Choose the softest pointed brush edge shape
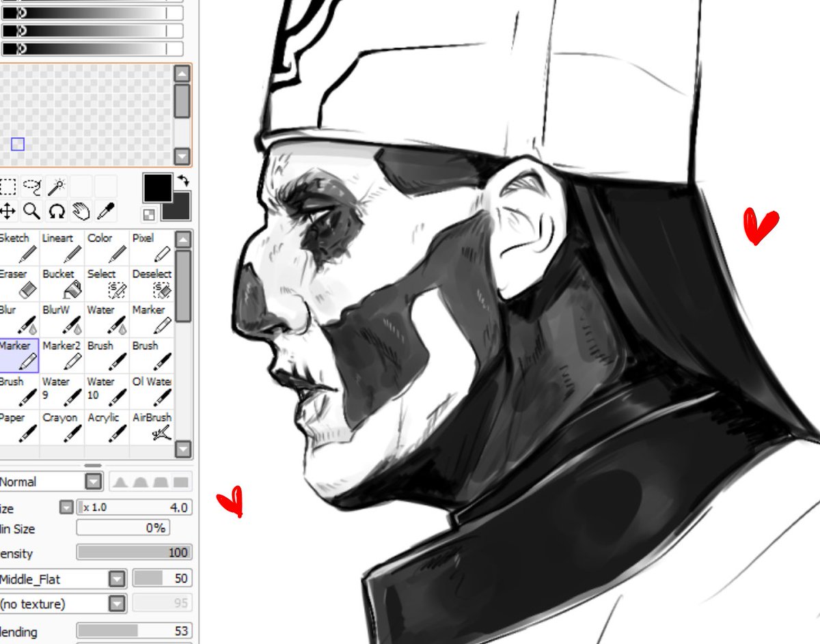The image size is (820, 644). pyautogui.click(x=120, y=482)
